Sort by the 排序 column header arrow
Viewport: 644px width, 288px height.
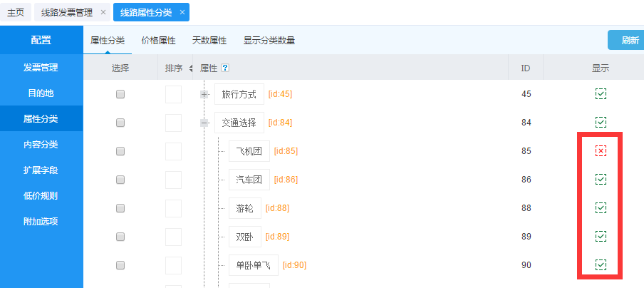[190, 68]
